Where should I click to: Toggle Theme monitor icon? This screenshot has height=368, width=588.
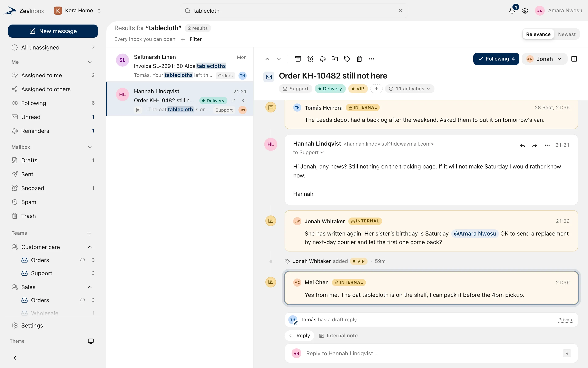coord(91,341)
